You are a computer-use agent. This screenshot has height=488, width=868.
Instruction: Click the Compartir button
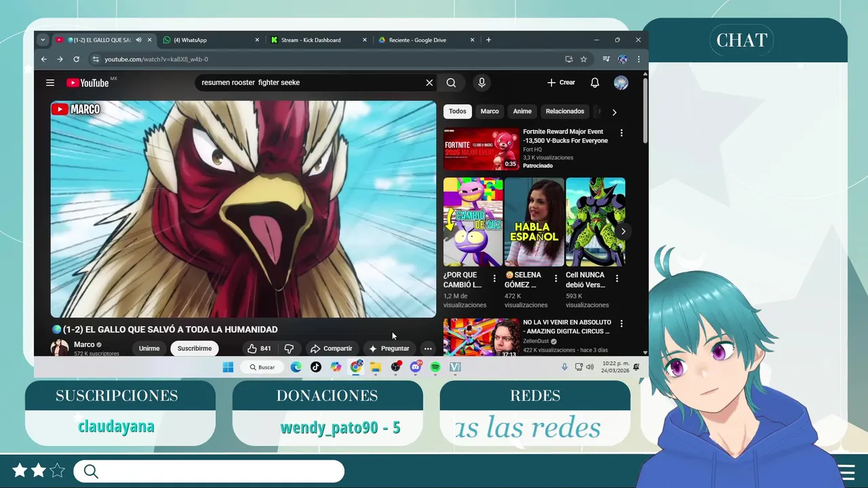click(331, 348)
